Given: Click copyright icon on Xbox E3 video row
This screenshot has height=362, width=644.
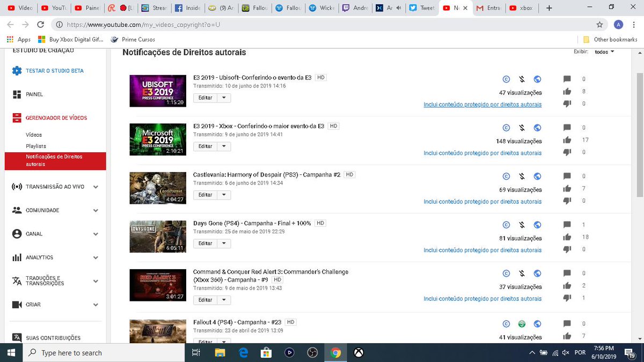Looking at the screenshot, I should click(506, 128).
